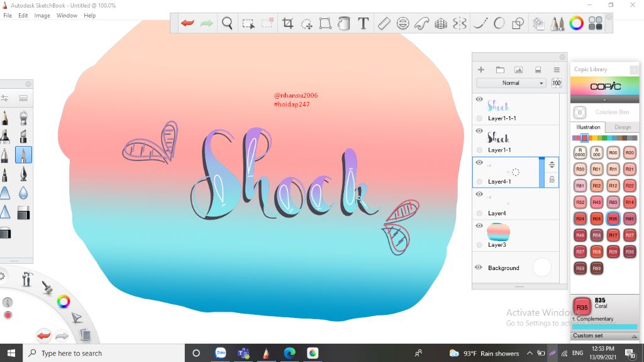Image resolution: width=644 pixels, height=362 pixels.
Task: Collapse the Copic banner arrow
Action: pos(604,100)
